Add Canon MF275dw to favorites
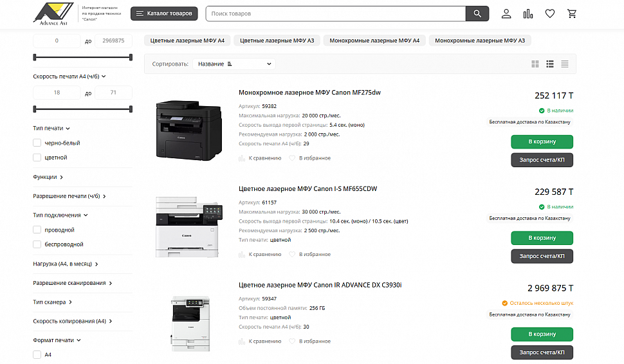Image resolution: width=624 pixels, height=364 pixels. point(309,158)
